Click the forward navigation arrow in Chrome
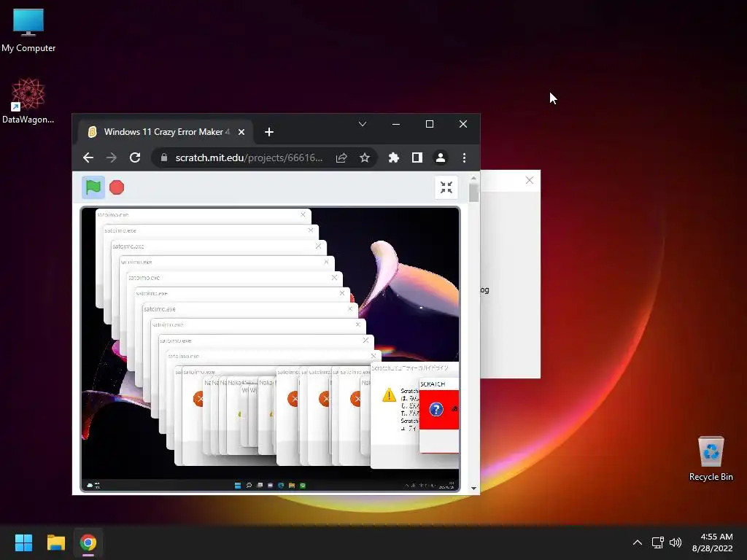747x560 pixels. pos(112,157)
